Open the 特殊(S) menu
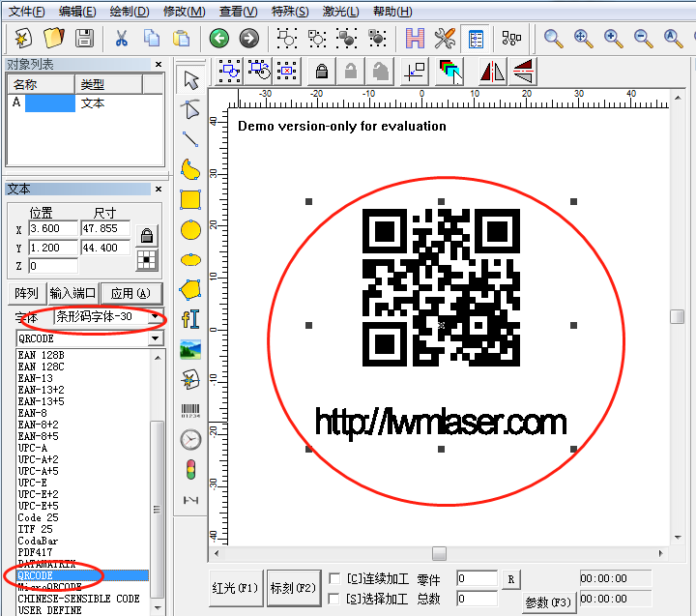 tap(290, 11)
